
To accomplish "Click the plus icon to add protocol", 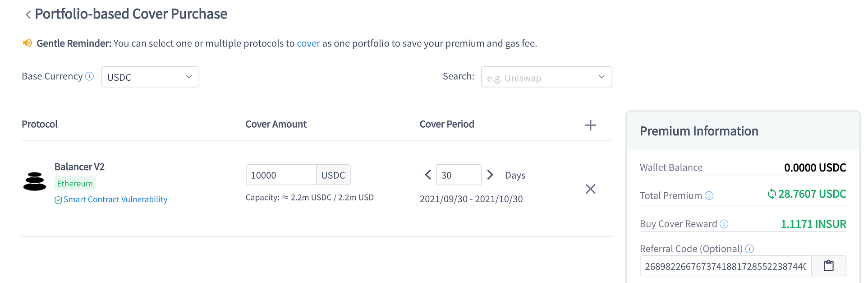I will tap(590, 125).
